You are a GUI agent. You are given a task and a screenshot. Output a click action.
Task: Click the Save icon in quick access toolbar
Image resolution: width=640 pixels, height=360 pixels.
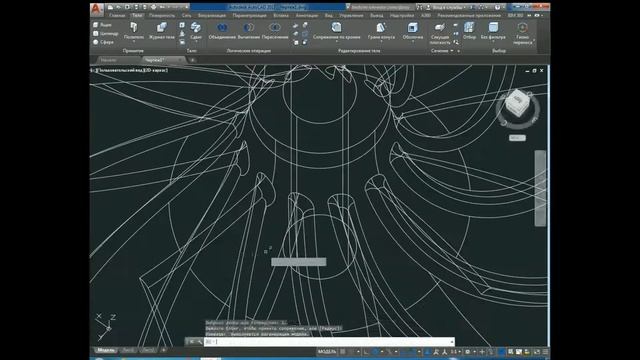pyautogui.click(x=127, y=7)
